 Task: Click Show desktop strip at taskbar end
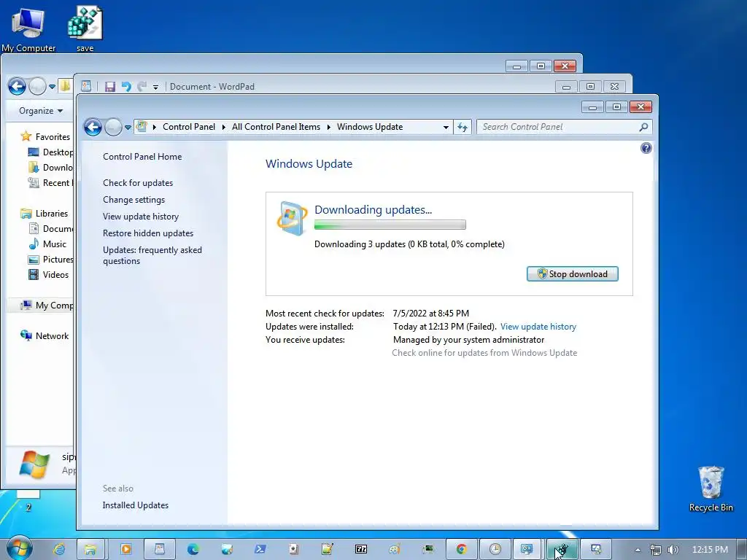pyautogui.click(x=742, y=549)
